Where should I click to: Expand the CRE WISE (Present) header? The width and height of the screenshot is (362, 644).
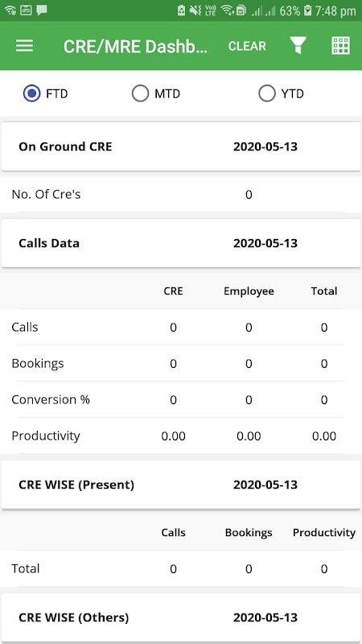pyautogui.click(x=180, y=485)
